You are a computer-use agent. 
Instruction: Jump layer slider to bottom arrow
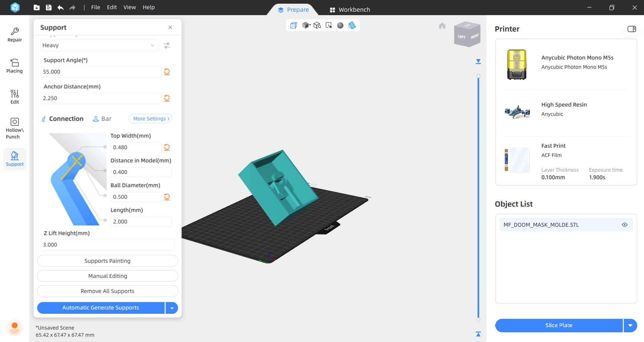479,334
